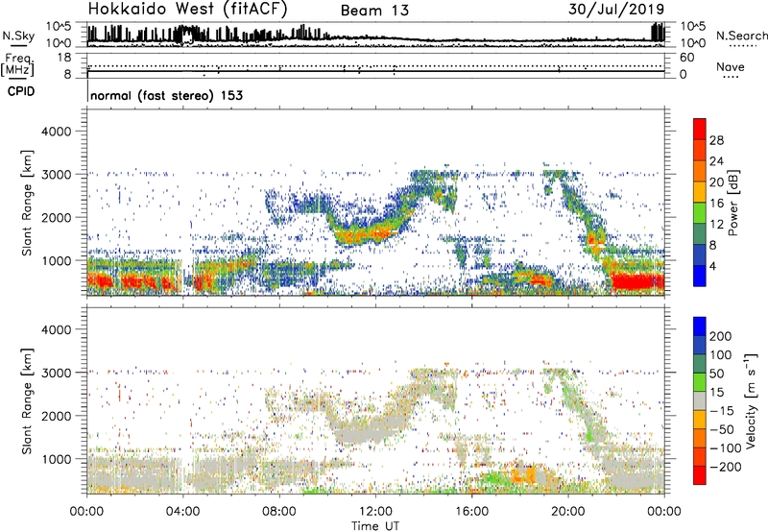Viewport: 768px width, 532px height.
Task: Click the '16' power colorbar tick
Action: (716, 204)
